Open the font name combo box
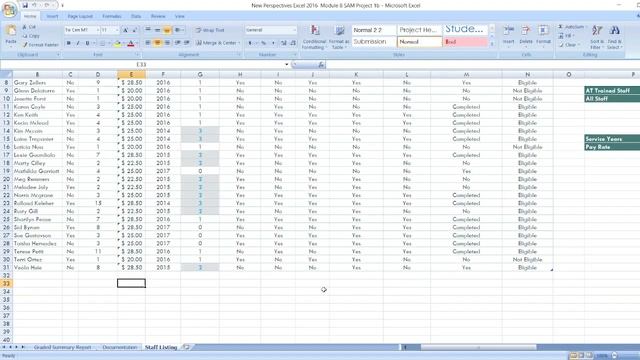This screenshot has height=360, width=640. click(82, 30)
